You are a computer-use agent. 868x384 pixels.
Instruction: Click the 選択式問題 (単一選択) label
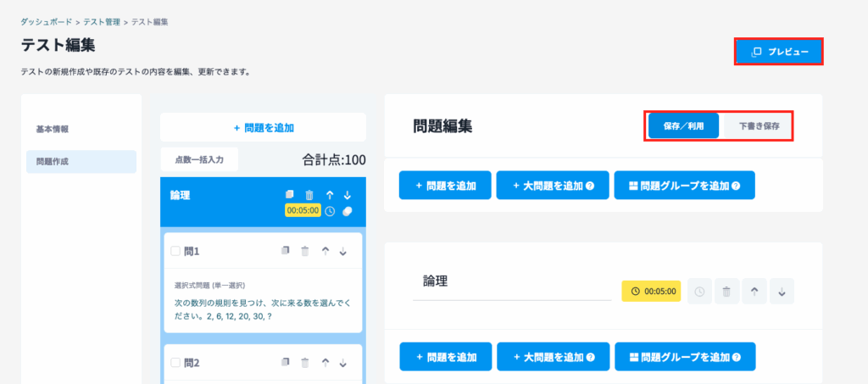click(x=210, y=286)
